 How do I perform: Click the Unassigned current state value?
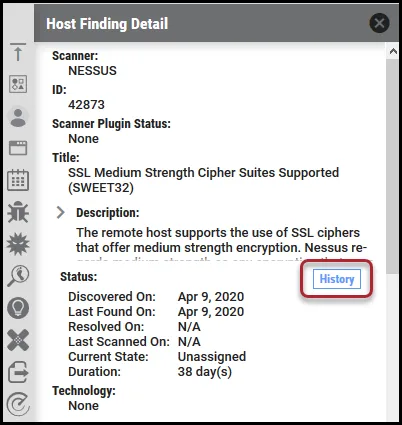click(212, 357)
